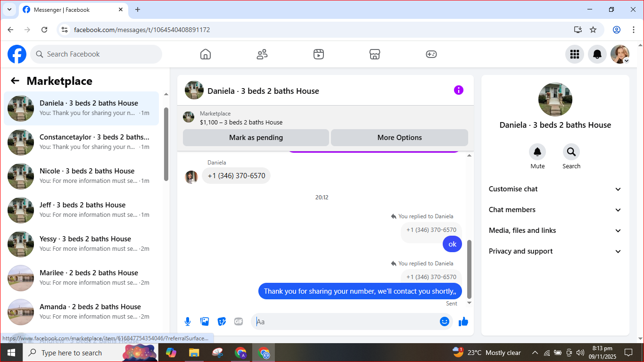The width and height of the screenshot is (644, 362).
Task: Go to Facebook Home feed icon
Action: point(206,54)
